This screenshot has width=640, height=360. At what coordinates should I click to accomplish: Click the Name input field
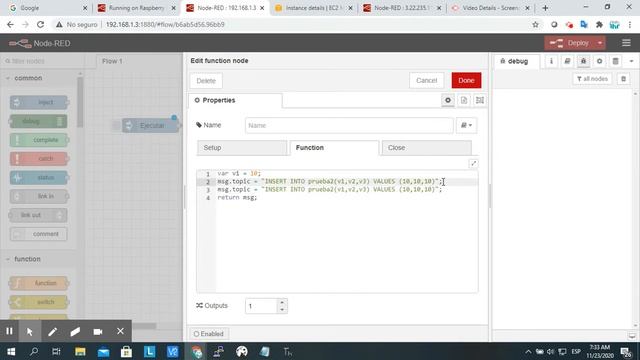coord(349,125)
